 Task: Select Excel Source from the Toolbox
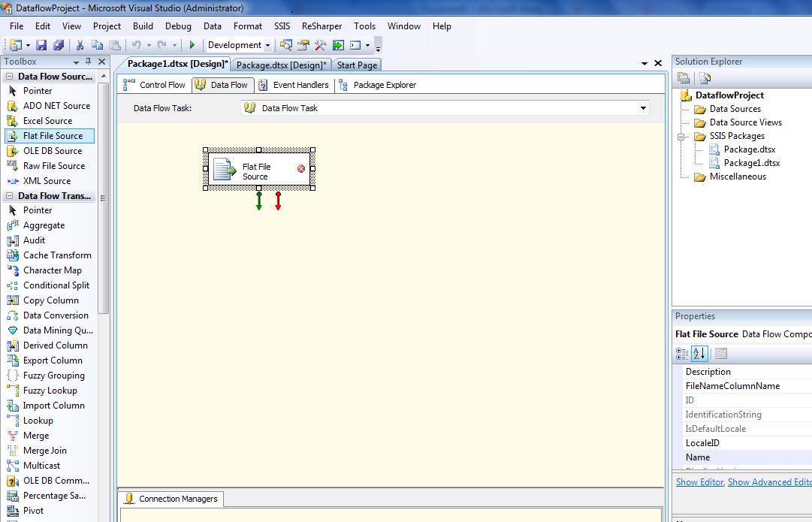[x=47, y=121]
